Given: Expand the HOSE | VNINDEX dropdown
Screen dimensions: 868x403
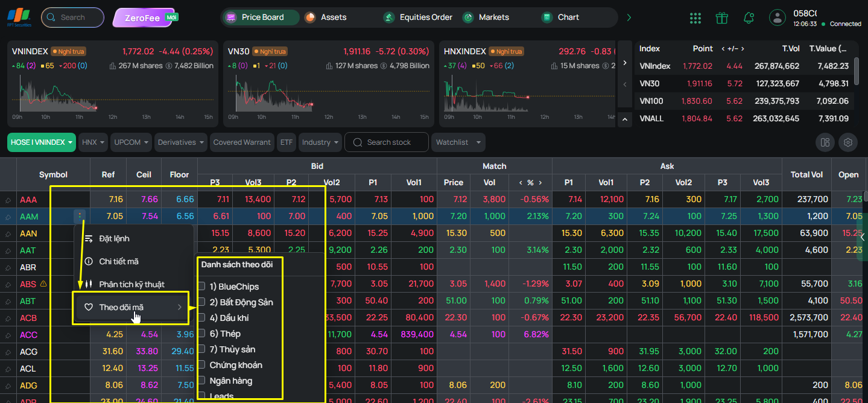Looking at the screenshot, I should click(42, 142).
